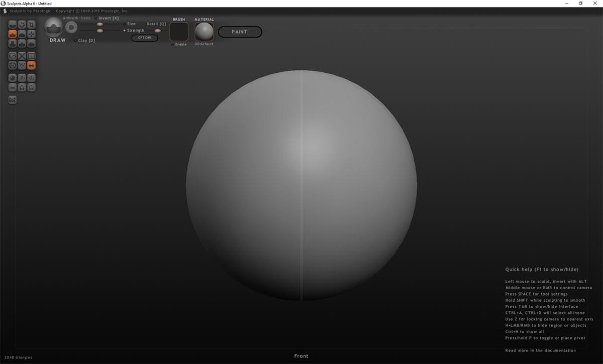Select the Size pressure radio button
This screenshot has height=364, width=603.
point(125,24)
